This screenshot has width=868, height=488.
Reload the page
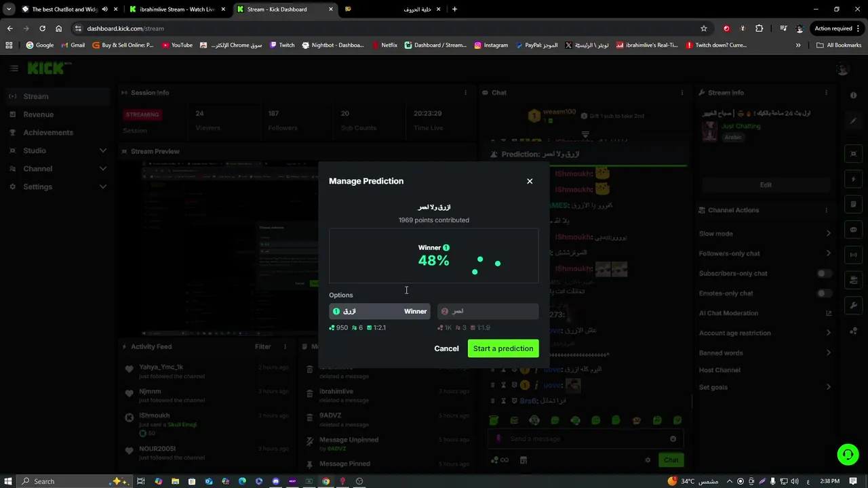(x=42, y=28)
